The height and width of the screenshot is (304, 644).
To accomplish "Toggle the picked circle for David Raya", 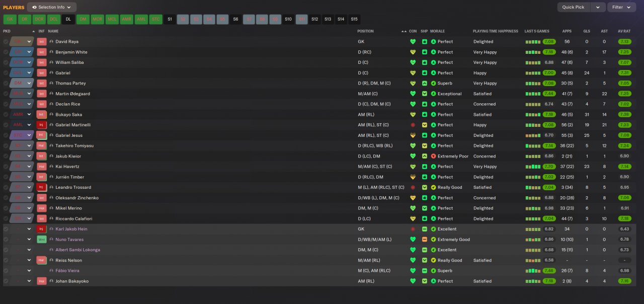I will (x=6, y=42).
